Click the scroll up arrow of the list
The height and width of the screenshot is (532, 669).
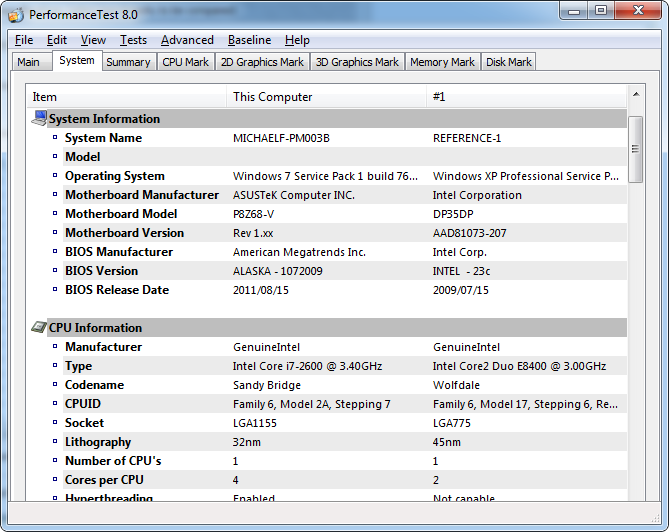coord(636,94)
